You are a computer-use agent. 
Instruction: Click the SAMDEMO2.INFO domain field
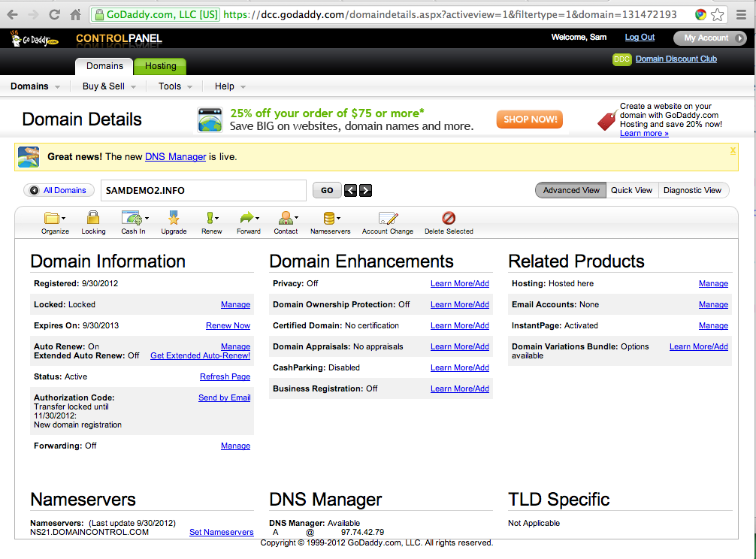(x=203, y=190)
